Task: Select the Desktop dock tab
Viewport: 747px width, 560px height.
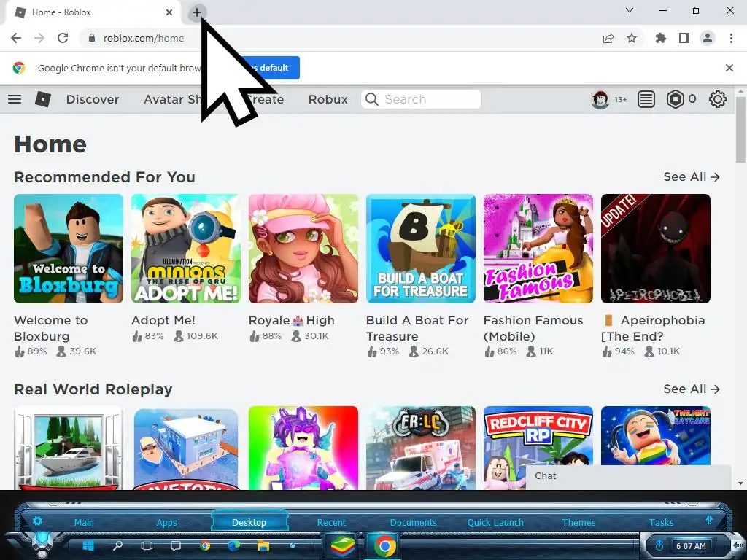Action: coord(249,522)
